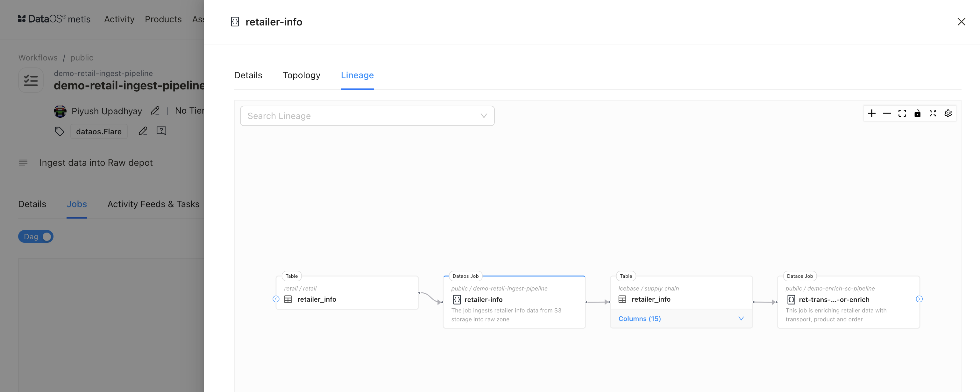Click the settings gear icon in lineage toolbar
This screenshot has width=980, height=392.
click(948, 113)
